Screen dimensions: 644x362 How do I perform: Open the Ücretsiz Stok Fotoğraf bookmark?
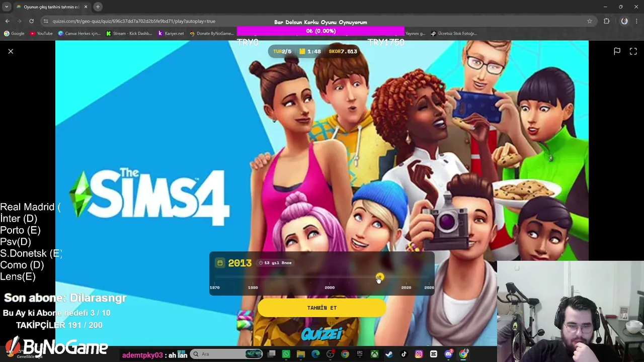click(x=454, y=34)
